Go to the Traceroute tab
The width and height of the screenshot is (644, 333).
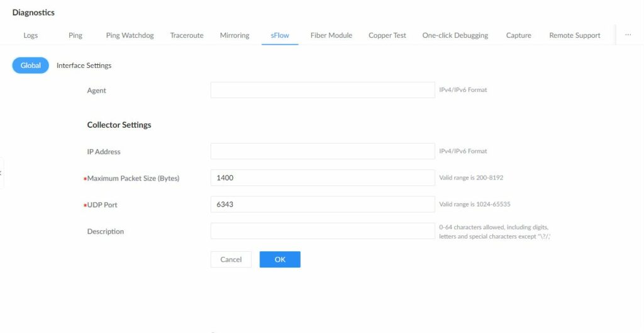coord(187,35)
